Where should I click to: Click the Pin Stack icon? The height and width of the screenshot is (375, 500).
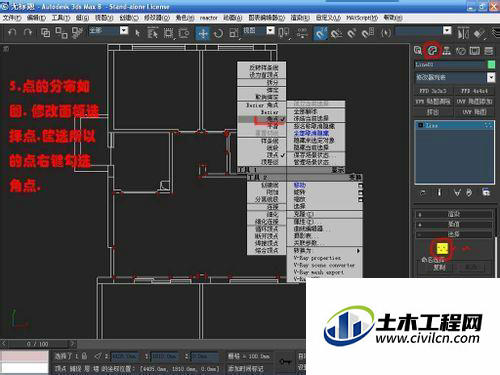[x=423, y=193]
